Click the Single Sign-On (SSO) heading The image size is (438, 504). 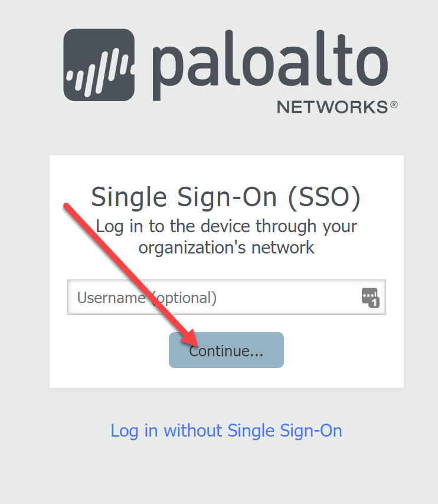point(226,197)
